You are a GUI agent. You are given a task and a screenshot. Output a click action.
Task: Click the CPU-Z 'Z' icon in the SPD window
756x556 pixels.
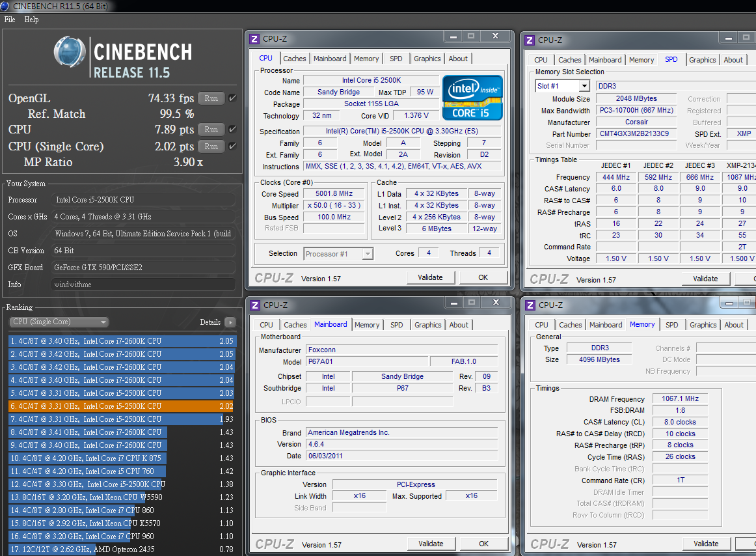pyautogui.click(x=530, y=40)
